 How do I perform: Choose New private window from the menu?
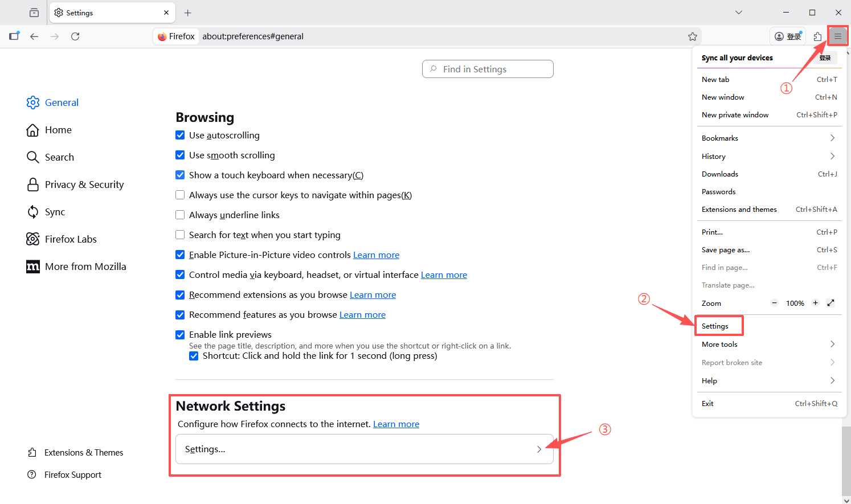[735, 114]
